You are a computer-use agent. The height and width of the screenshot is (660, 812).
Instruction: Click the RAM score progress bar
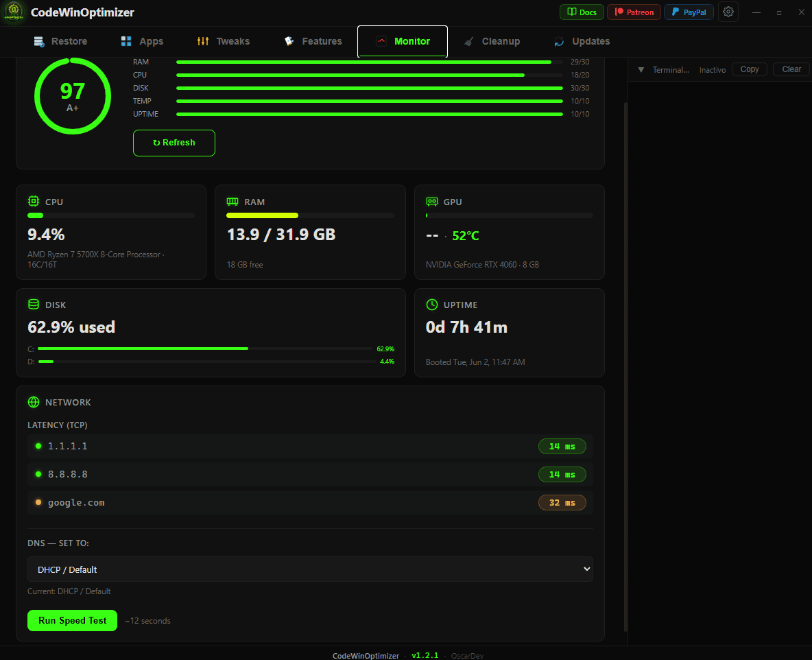pos(369,62)
